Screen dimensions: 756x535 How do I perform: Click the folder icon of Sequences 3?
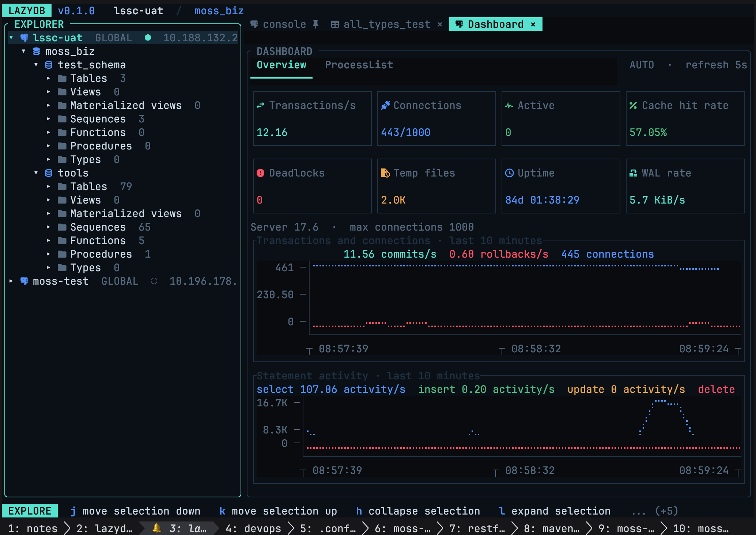pos(62,119)
